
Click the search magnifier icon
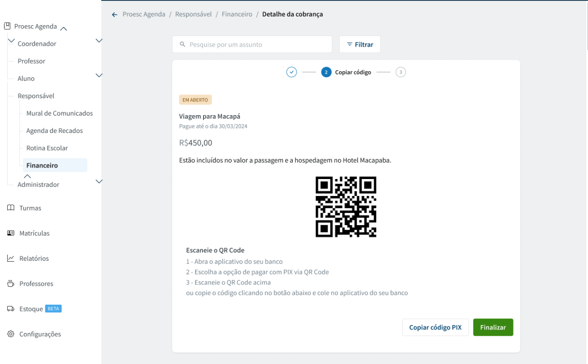click(182, 44)
